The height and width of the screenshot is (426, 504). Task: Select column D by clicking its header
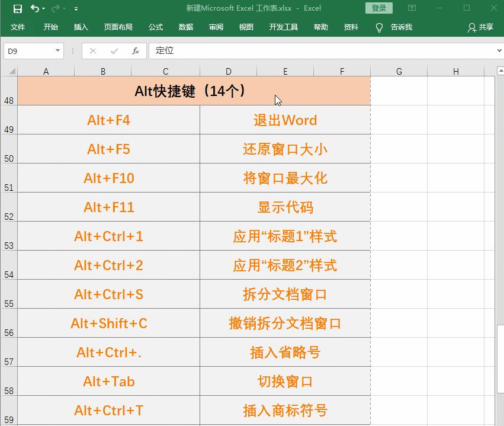coord(229,71)
